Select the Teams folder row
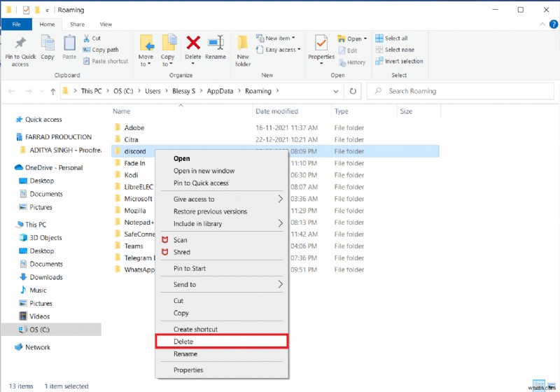Screen dimensions: 560x392 click(134, 246)
